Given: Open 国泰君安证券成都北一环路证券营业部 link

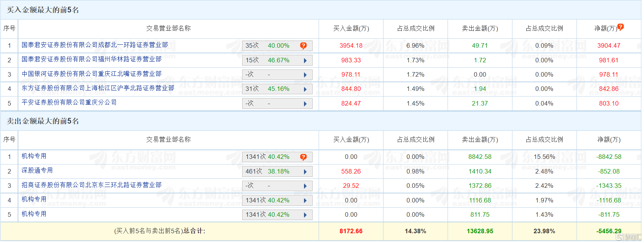Looking at the screenshot, I should [x=95, y=45].
